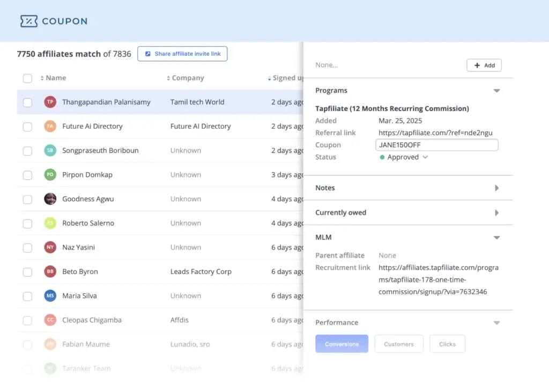Collapse the Programs section
This screenshot has height=392, width=549.
496,90
